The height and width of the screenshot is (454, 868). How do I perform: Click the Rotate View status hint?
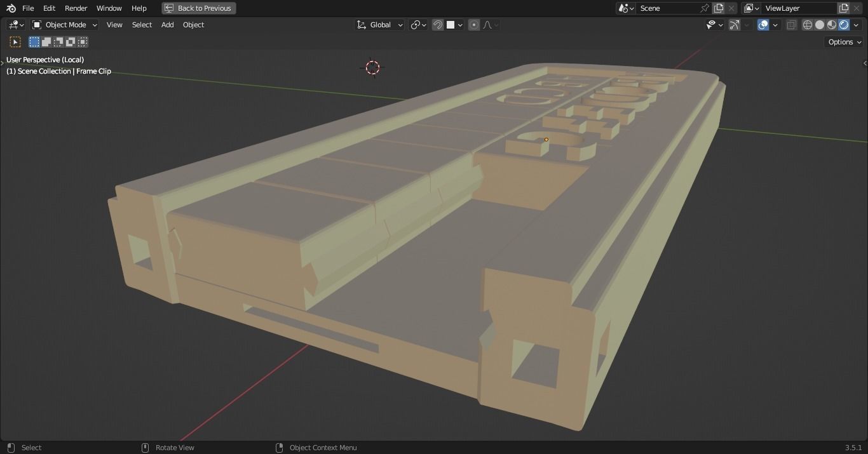pyautogui.click(x=175, y=448)
